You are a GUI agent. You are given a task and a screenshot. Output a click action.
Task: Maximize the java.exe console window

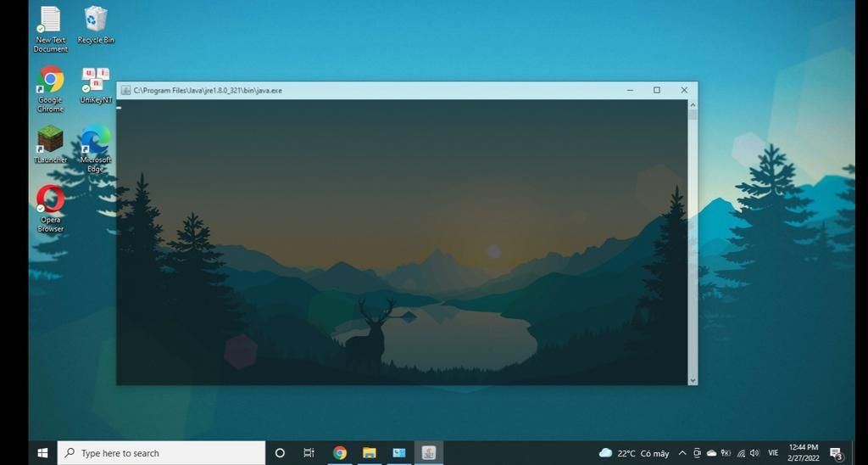tap(657, 90)
